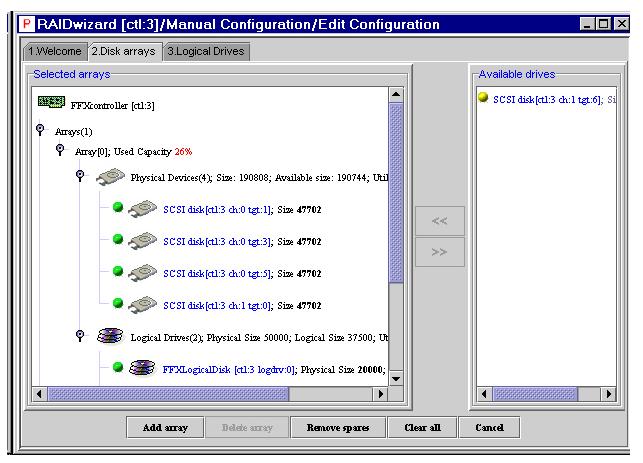Select the drive icon for disk tgt:1
643x463 pixels.
pos(142,209)
